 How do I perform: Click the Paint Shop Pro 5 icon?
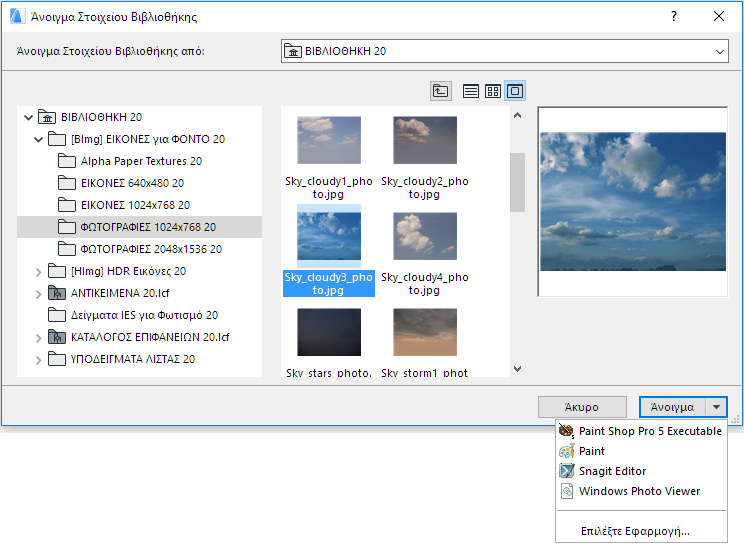(567, 431)
